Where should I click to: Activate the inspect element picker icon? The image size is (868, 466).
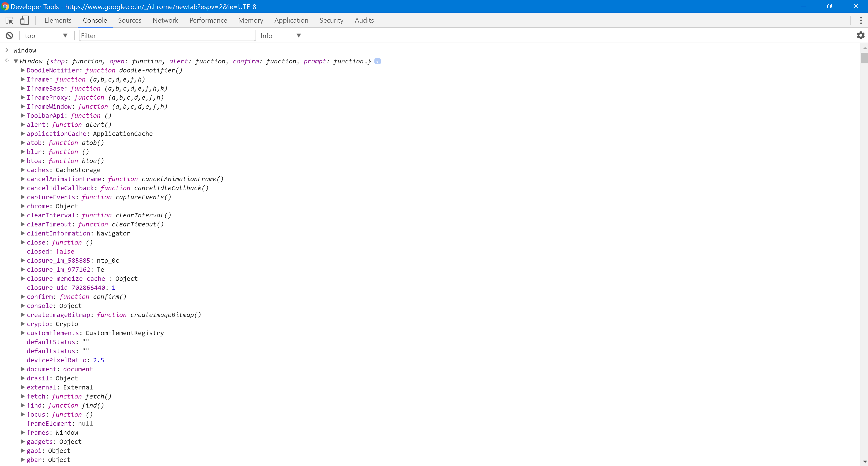[x=10, y=21]
